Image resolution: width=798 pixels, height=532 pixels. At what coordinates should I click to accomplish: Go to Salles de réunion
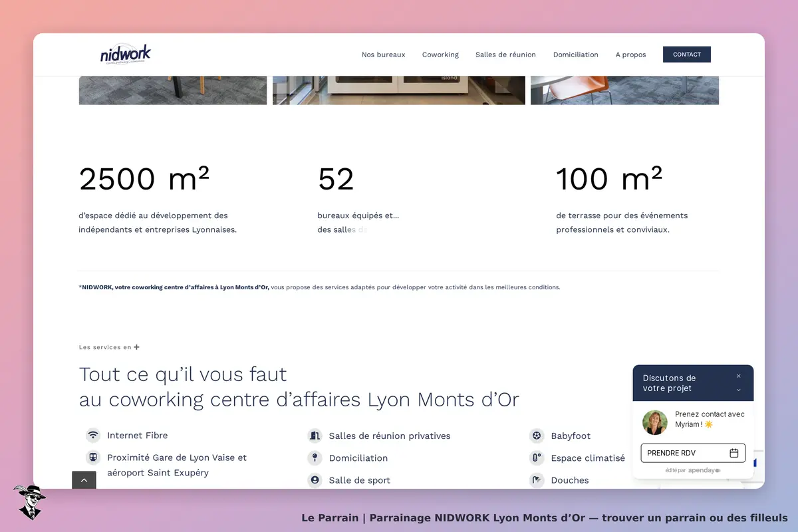click(x=505, y=55)
